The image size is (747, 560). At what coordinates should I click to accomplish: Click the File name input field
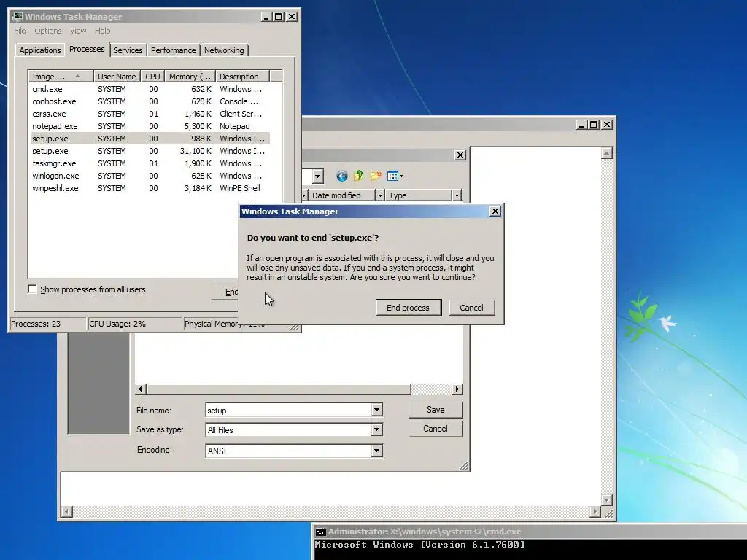click(289, 410)
